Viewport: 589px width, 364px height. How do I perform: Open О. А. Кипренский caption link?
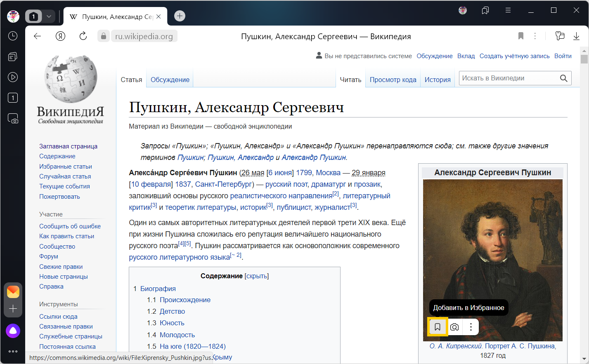pos(456,346)
